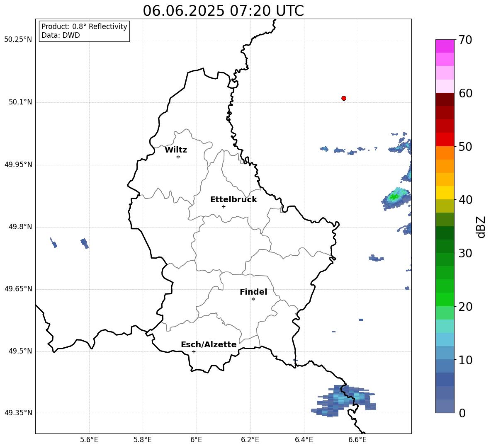Click the Ettelbruck location cross marker

click(x=224, y=206)
